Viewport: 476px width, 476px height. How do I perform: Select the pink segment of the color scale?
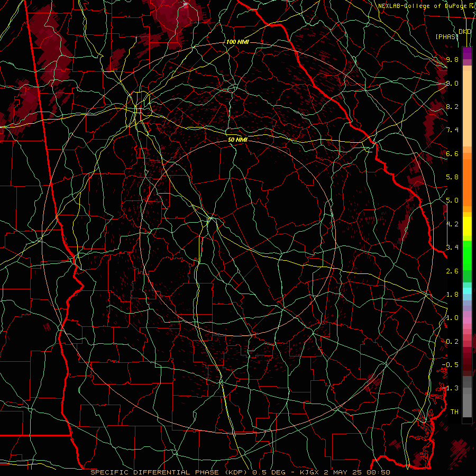pyautogui.click(x=467, y=321)
